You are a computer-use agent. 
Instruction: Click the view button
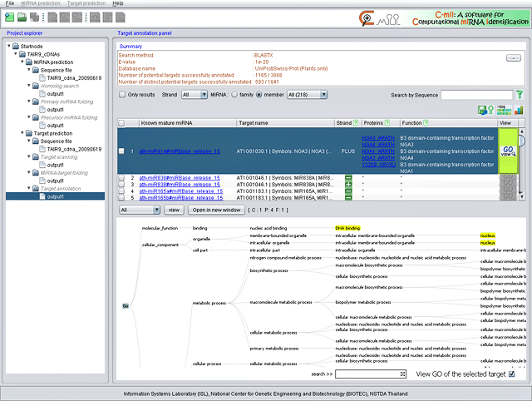tap(174, 210)
